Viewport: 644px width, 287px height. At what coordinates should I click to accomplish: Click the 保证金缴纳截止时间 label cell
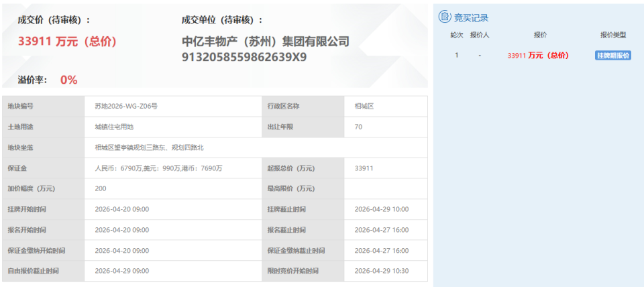(303, 250)
